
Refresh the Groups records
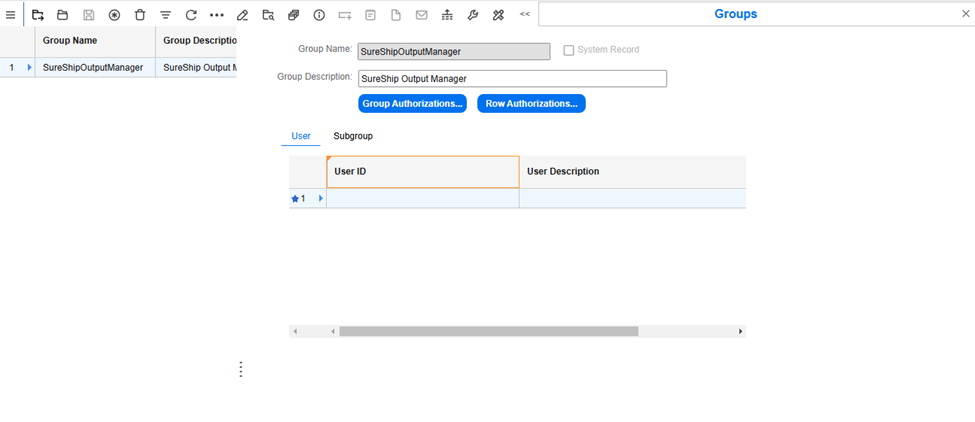pos(191,15)
